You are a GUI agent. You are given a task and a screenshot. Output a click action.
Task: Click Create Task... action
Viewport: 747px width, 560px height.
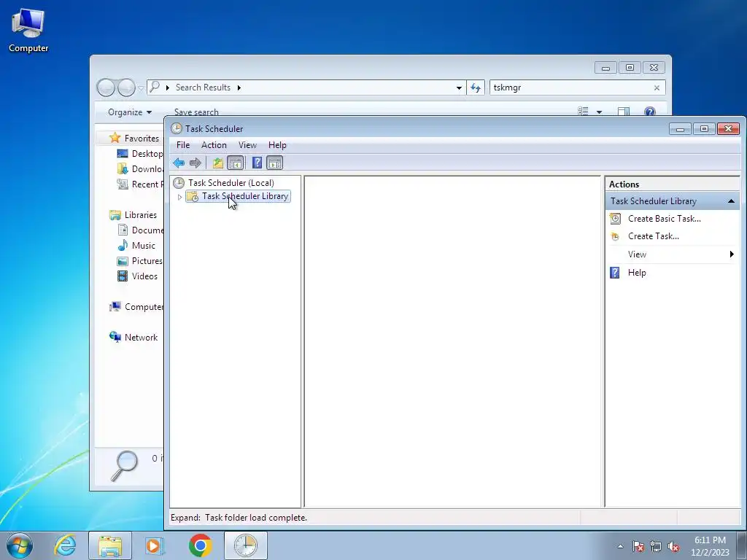pyautogui.click(x=653, y=236)
